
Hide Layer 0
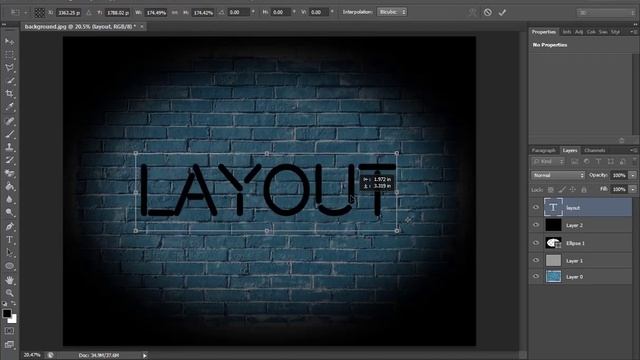click(536, 277)
